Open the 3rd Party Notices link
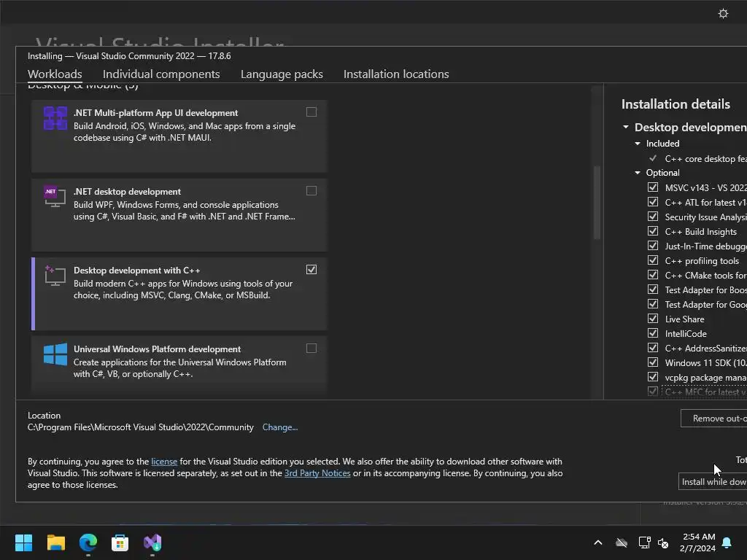This screenshot has width=747, height=560. 317,473
